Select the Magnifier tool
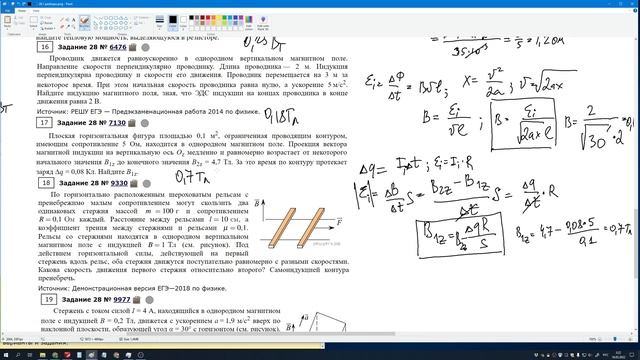Viewport: 640px width, 360px height. pyautogui.click(x=73, y=27)
